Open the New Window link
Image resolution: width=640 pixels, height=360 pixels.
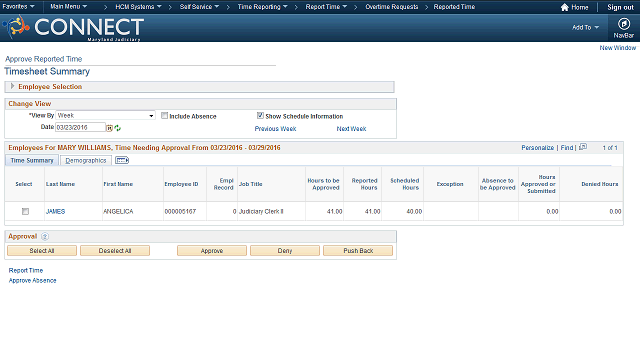click(617, 48)
